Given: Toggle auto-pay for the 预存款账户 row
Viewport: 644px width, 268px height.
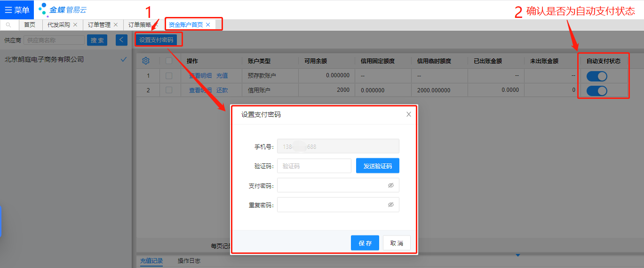Looking at the screenshot, I should 596,76.
